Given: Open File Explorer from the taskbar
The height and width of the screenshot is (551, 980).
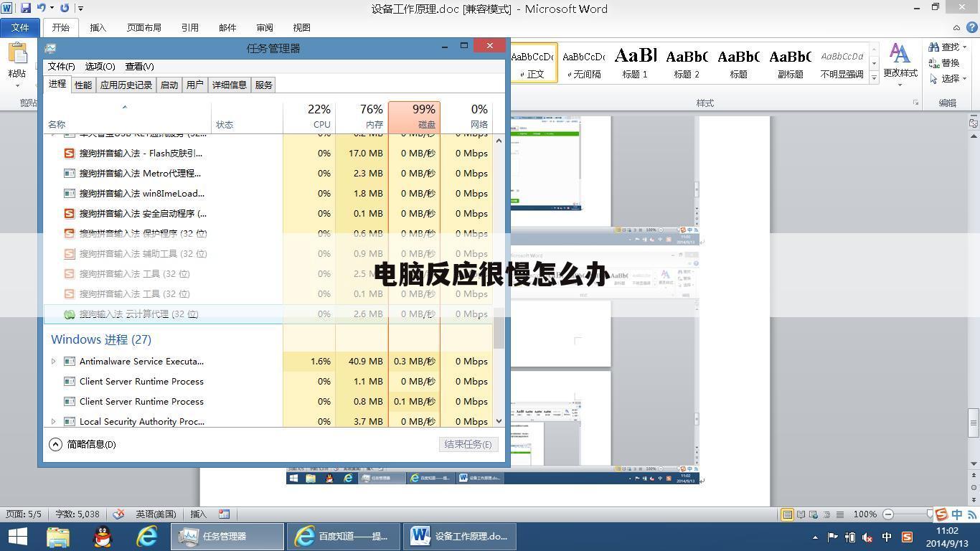Looking at the screenshot, I should (59, 536).
